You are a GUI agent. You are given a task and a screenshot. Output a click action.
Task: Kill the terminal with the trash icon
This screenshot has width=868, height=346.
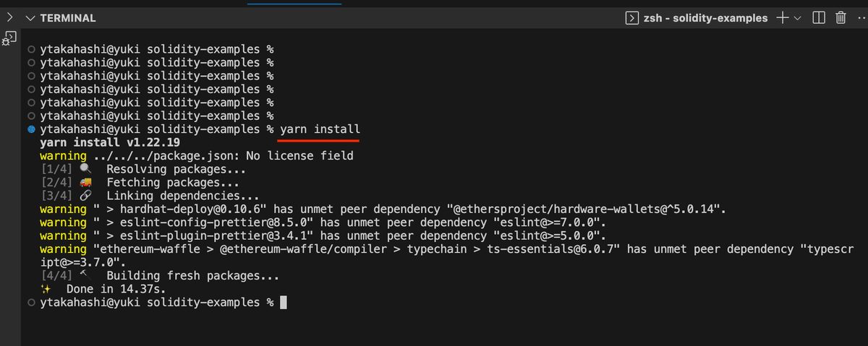pyautogui.click(x=841, y=18)
